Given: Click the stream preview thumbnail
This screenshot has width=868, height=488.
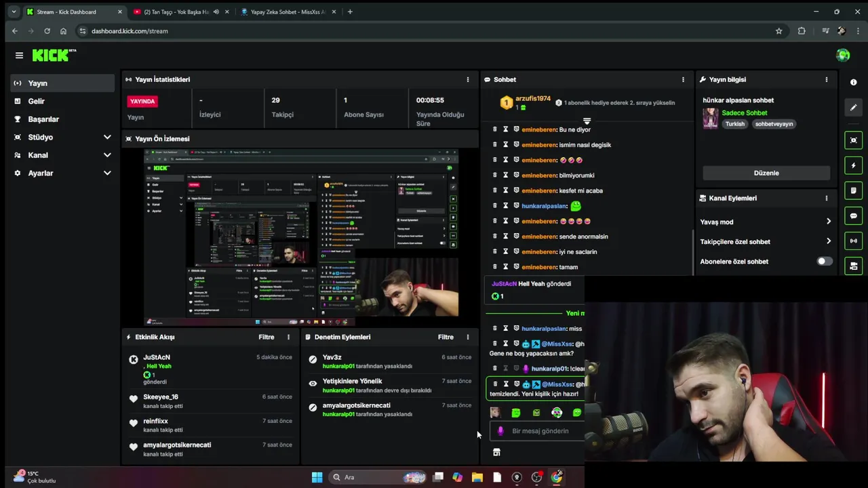Looking at the screenshot, I should pyautogui.click(x=301, y=237).
